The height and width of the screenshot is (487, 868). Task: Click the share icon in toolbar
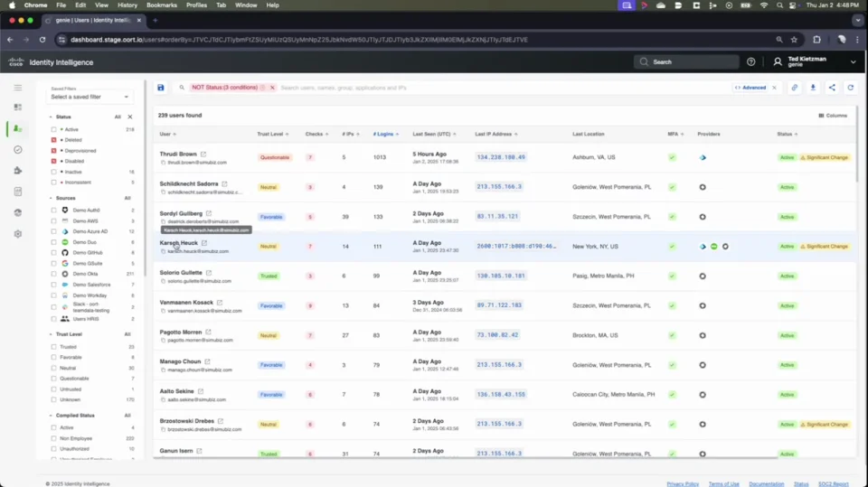(832, 88)
